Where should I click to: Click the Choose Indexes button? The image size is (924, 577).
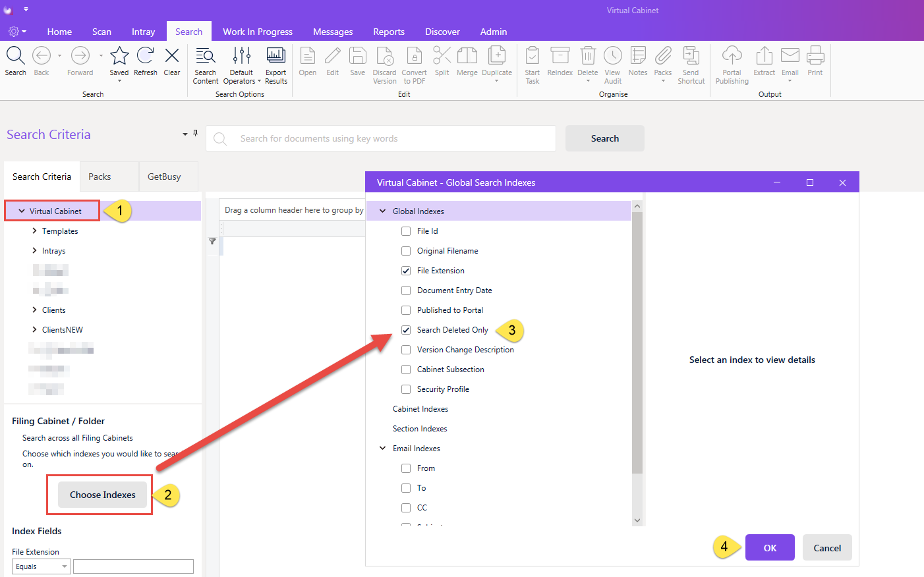[103, 495]
